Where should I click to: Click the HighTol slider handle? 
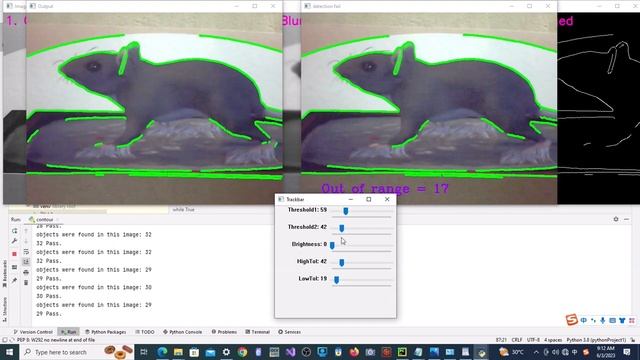(x=342, y=262)
